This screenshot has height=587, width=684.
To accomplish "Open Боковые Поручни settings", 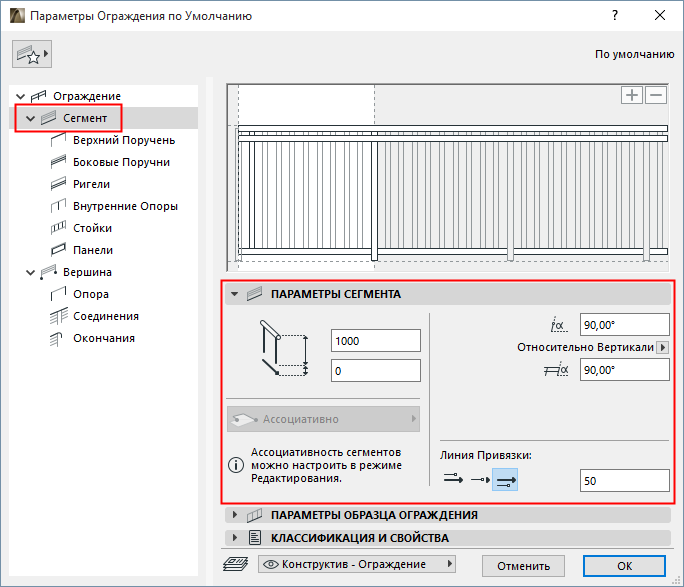I will (x=121, y=162).
